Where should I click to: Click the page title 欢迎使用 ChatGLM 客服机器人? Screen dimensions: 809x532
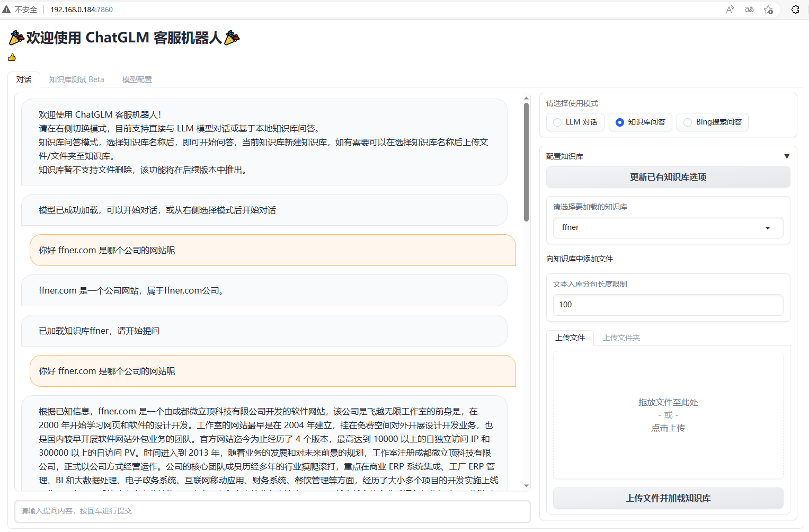tap(124, 38)
